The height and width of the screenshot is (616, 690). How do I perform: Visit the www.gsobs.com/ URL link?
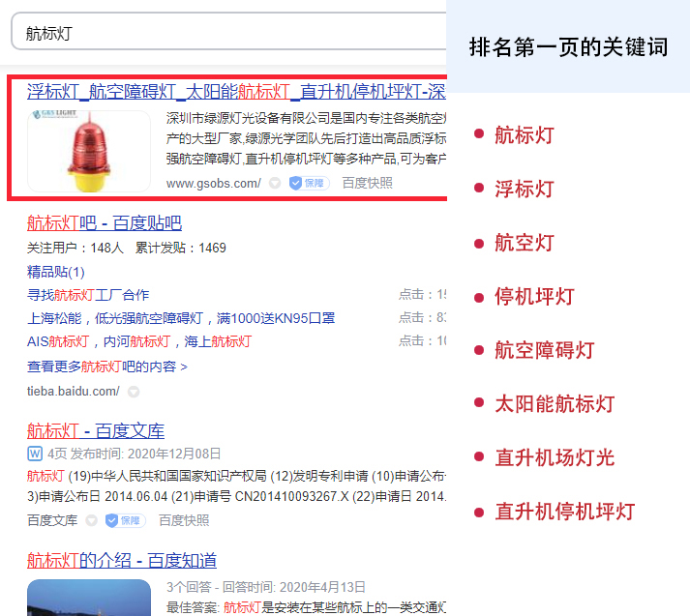(x=214, y=184)
